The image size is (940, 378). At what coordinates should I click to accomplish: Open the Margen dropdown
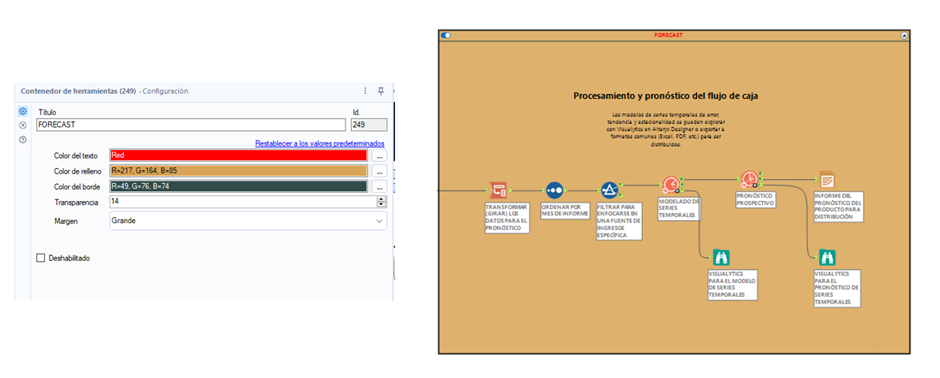248,220
